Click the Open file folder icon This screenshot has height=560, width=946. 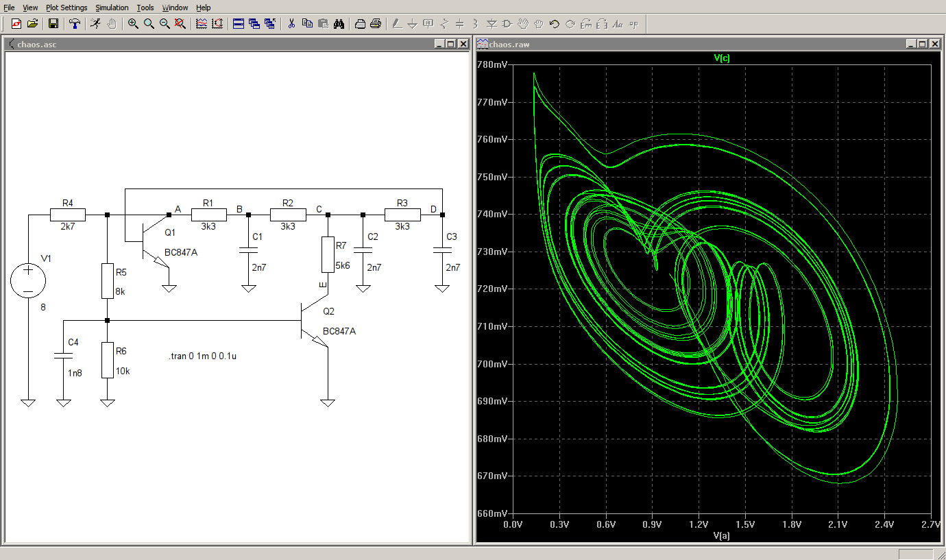pyautogui.click(x=32, y=23)
